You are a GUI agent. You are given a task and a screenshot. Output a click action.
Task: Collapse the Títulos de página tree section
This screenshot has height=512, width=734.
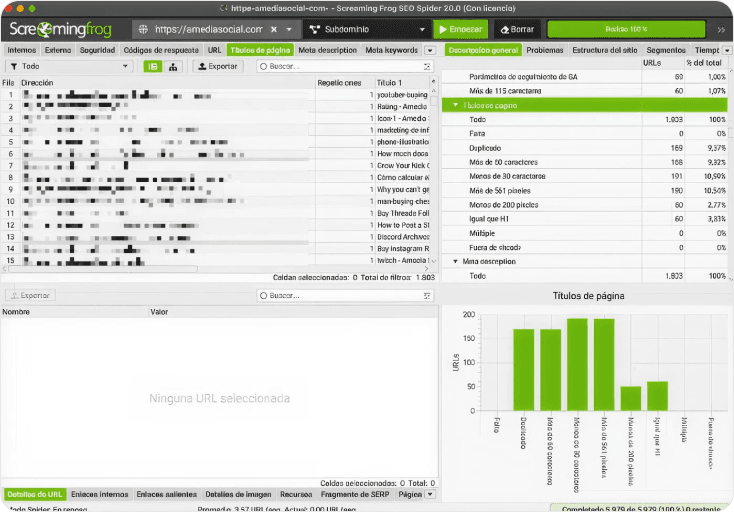(x=455, y=105)
